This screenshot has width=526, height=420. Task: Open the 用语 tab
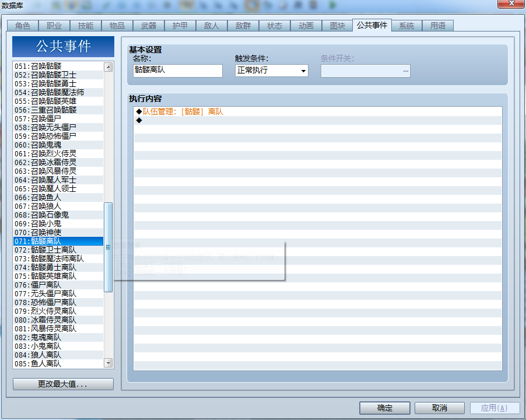[438, 26]
